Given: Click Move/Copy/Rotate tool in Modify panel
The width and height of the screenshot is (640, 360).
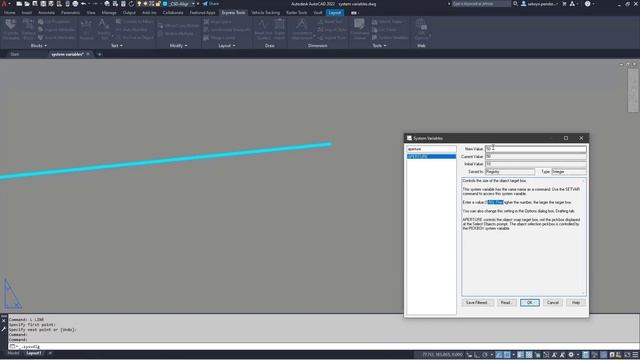Looking at the screenshot, I should coord(178,25).
